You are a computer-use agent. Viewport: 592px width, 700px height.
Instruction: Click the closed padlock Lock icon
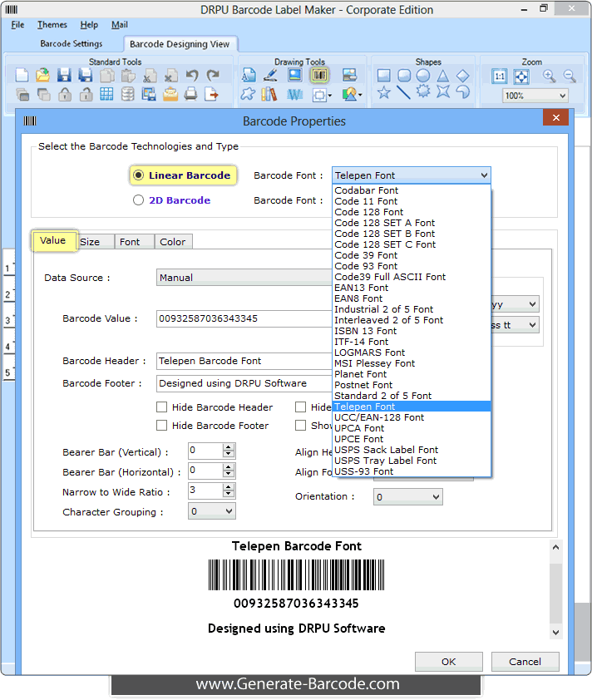tap(65, 95)
